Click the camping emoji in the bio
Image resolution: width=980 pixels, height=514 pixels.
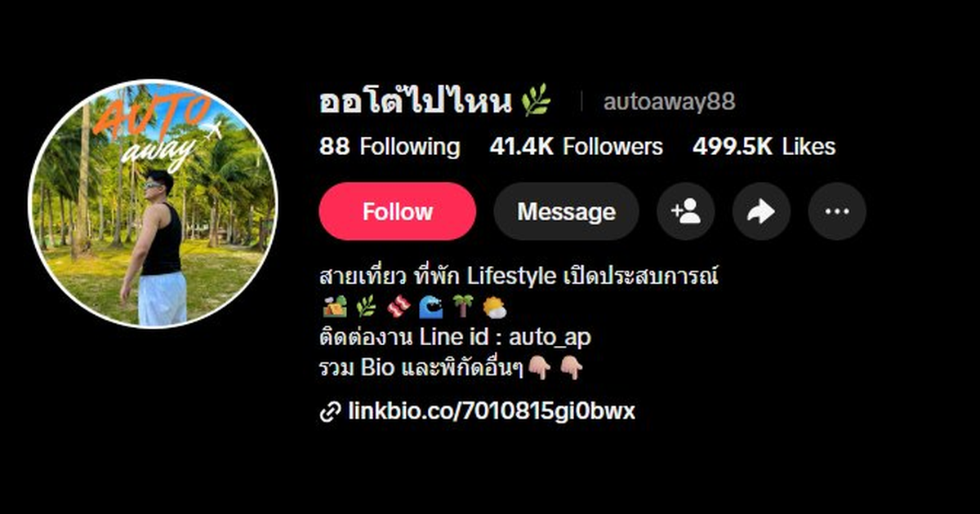[334, 307]
